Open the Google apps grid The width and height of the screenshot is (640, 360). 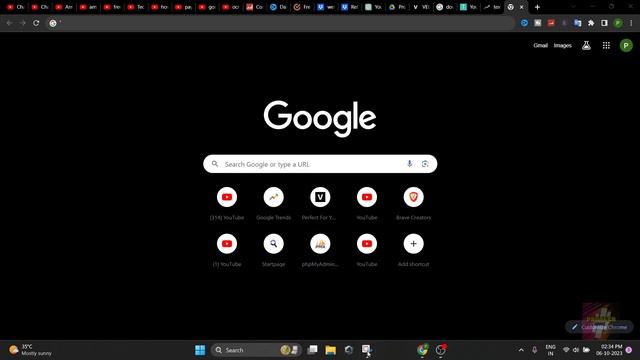pyautogui.click(x=606, y=45)
